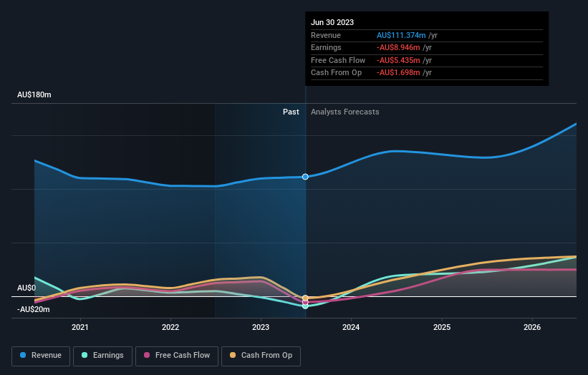The image size is (588, 375).
Task: Click the 2026 x-axis label
Action: coord(532,327)
